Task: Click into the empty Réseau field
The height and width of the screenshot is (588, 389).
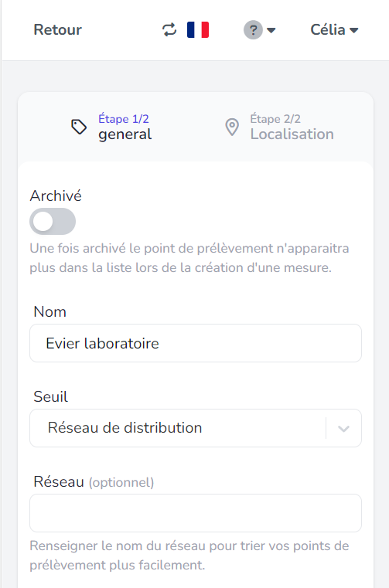Action: [196, 512]
